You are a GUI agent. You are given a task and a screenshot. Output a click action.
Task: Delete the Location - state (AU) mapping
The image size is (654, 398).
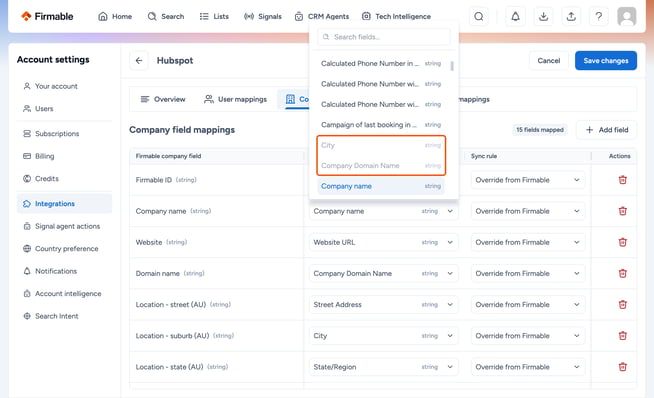pyautogui.click(x=623, y=367)
